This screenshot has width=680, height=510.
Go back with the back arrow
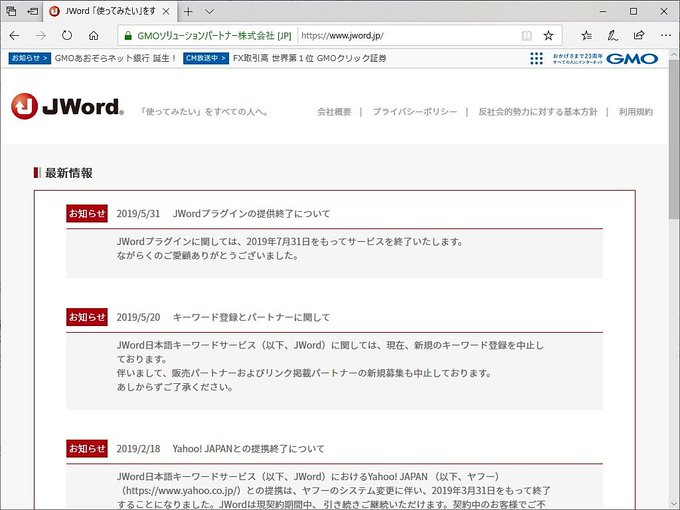[x=14, y=36]
